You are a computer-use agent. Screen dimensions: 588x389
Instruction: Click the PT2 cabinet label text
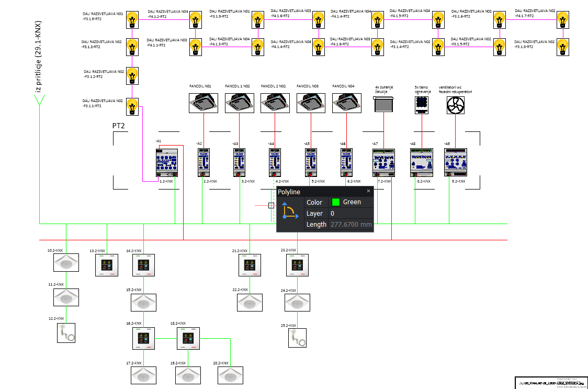point(119,126)
